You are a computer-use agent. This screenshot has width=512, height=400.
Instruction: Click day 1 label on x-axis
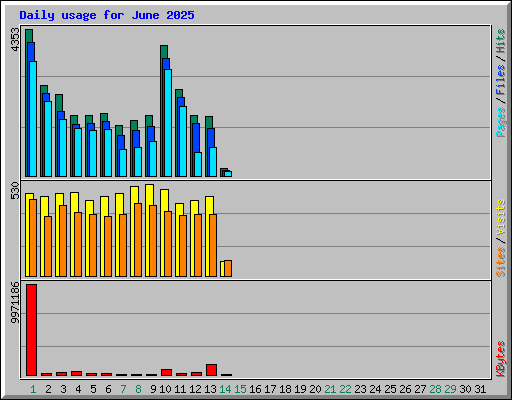(33, 389)
